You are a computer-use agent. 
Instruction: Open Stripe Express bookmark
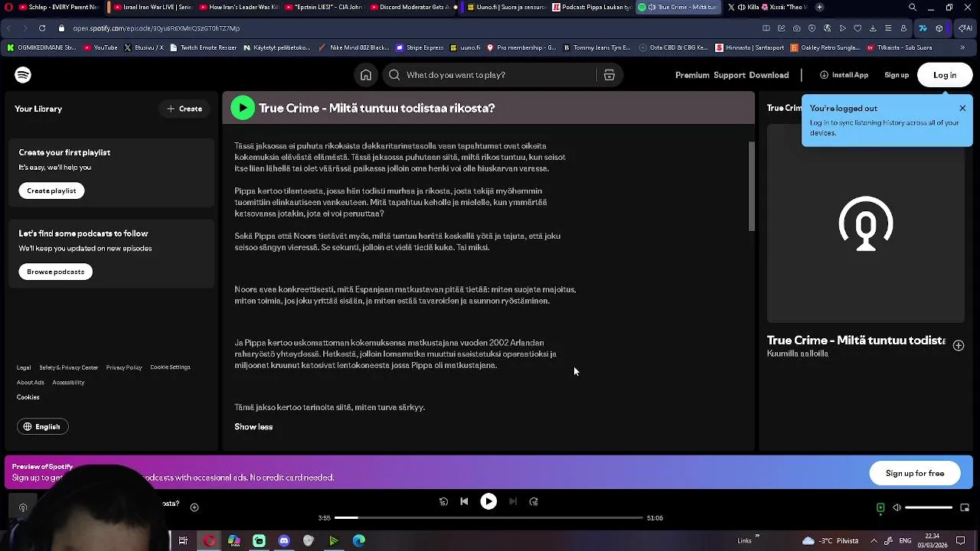(x=420, y=47)
